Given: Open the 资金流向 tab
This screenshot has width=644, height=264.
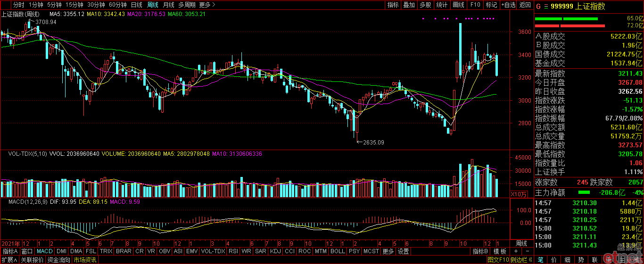Looking at the screenshot, I should point(58,259).
